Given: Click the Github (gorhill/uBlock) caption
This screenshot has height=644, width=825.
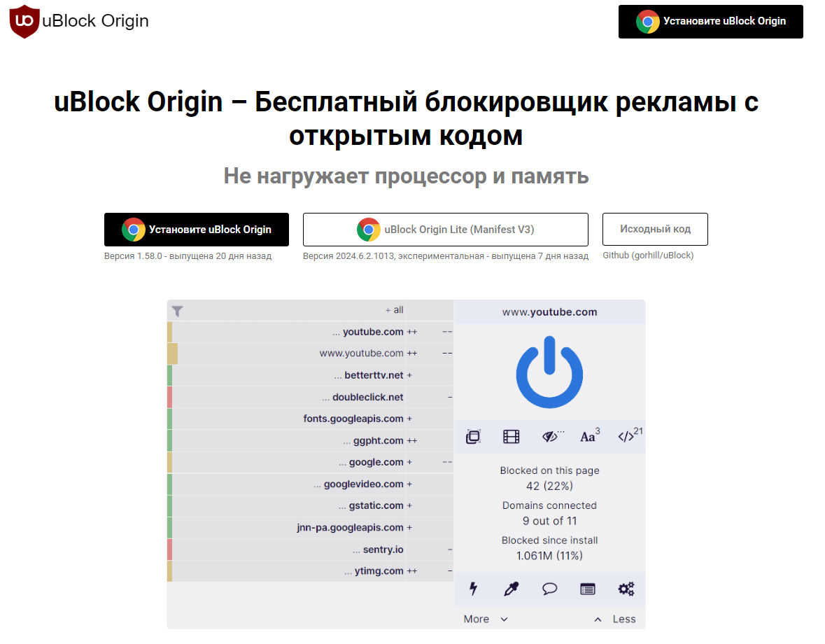Looking at the screenshot, I should tap(648, 255).
